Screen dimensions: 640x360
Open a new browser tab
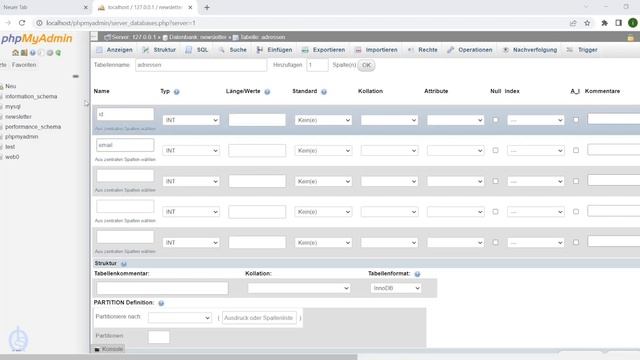(207, 7)
